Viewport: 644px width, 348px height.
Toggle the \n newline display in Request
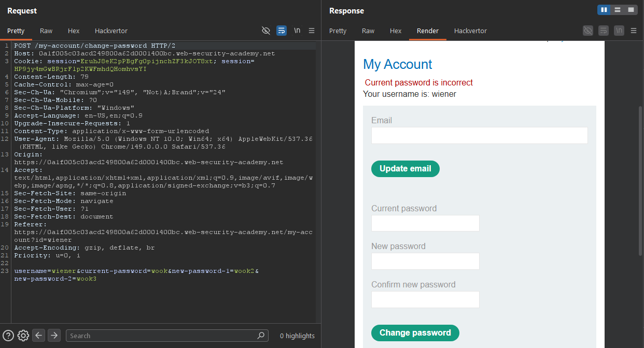click(297, 31)
